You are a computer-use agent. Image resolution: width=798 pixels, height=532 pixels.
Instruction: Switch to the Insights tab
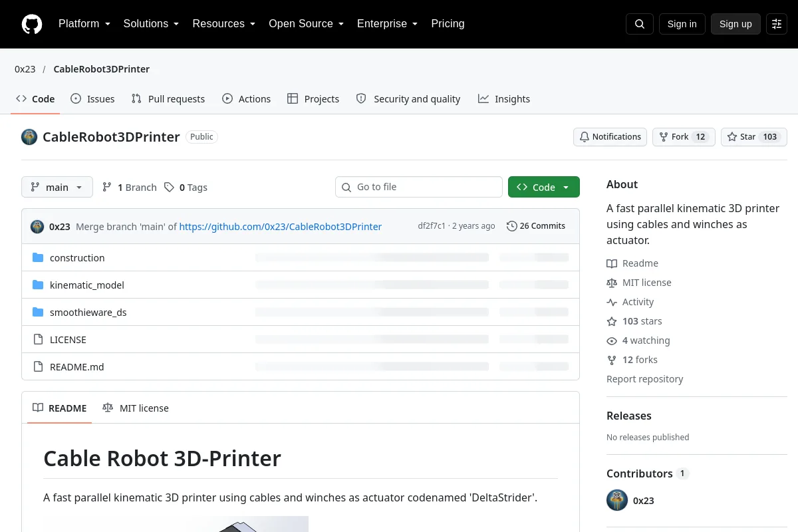point(504,99)
